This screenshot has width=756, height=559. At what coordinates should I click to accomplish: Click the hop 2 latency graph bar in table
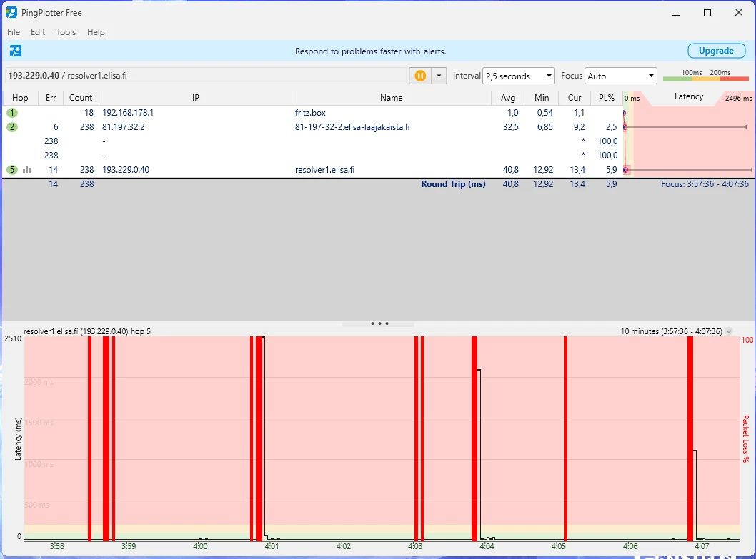point(685,127)
